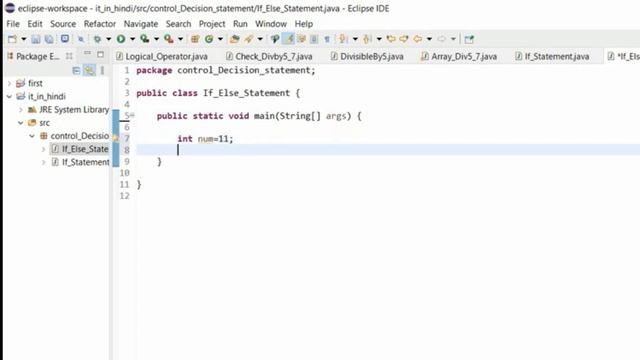Select the If_Statement file in tree
Screen dimensions: 640x360
(x=80, y=162)
